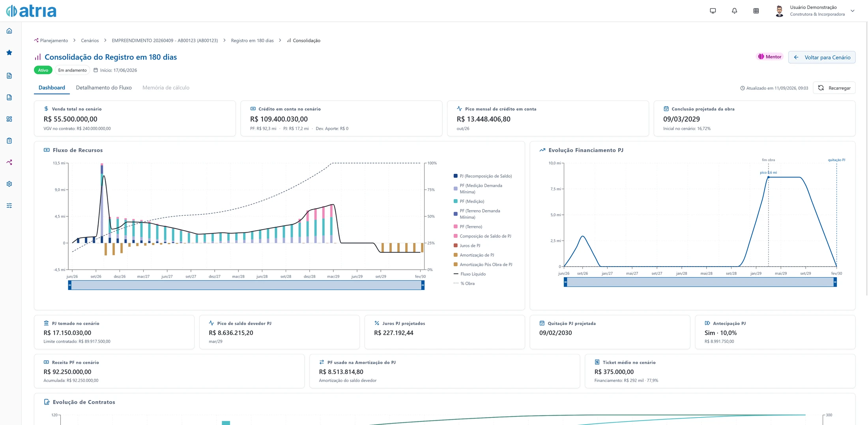Expand the user account dropdown chevron
Screen dimensions: 868x425
[852, 11]
